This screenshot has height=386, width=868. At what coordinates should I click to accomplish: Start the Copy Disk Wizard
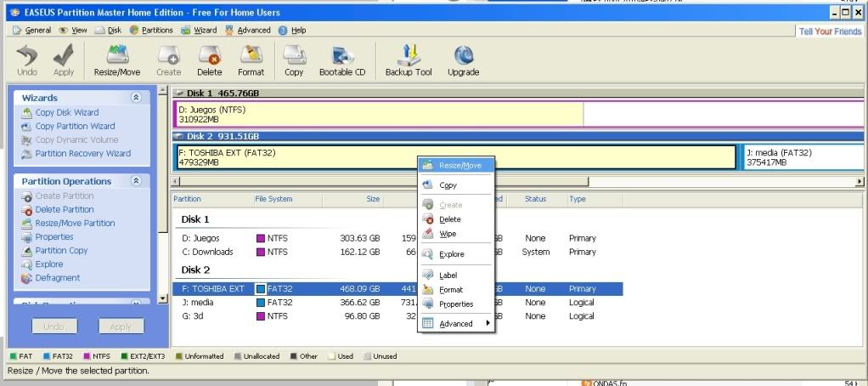[67, 112]
